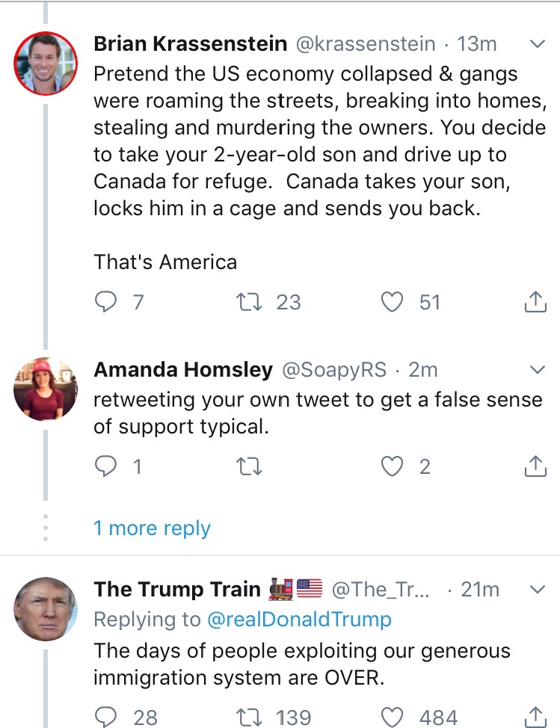Image resolution: width=560 pixels, height=728 pixels.
Task: Open options chevron on Trump Train's tweet
Action: (x=537, y=590)
